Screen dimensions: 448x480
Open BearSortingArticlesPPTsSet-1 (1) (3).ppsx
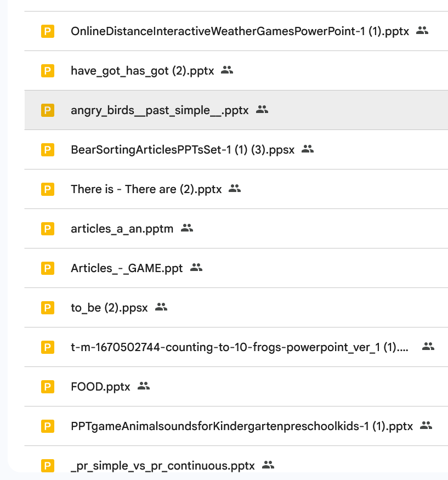(x=183, y=150)
